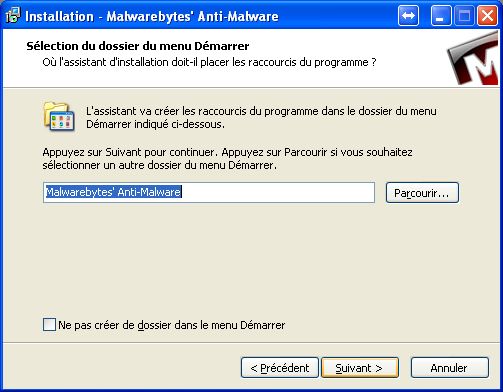Check 'Ne pas créer de dossier dans le menu Démarrer'
Image resolution: width=503 pixels, height=392 pixels.
pyautogui.click(x=49, y=324)
